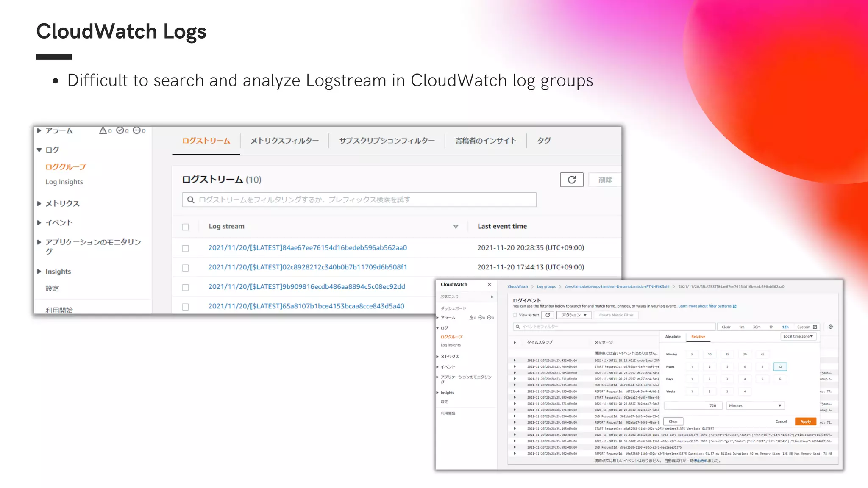Viewport: 868px width, 488px height.
Task: Click the Last event time column header
Action: point(502,226)
